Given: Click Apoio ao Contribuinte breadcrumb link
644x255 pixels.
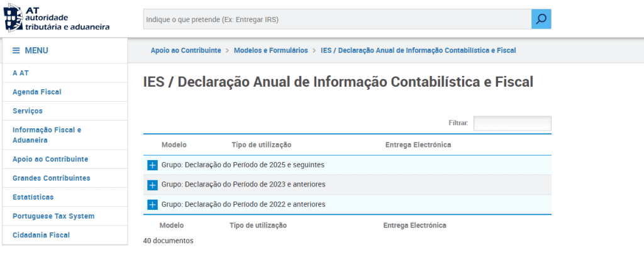Looking at the screenshot, I should 186,50.
